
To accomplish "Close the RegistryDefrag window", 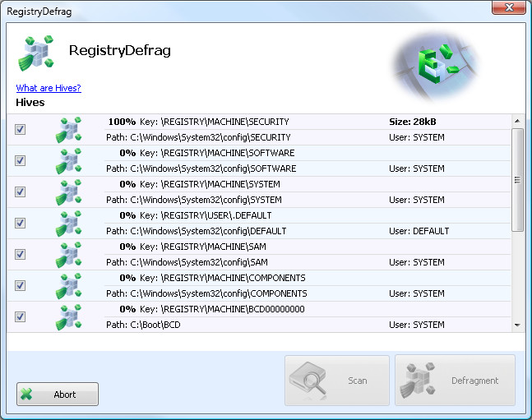I will pyautogui.click(x=509, y=7).
